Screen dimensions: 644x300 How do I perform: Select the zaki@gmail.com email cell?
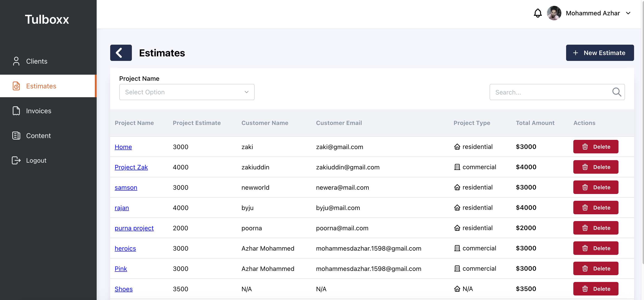pos(340,147)
